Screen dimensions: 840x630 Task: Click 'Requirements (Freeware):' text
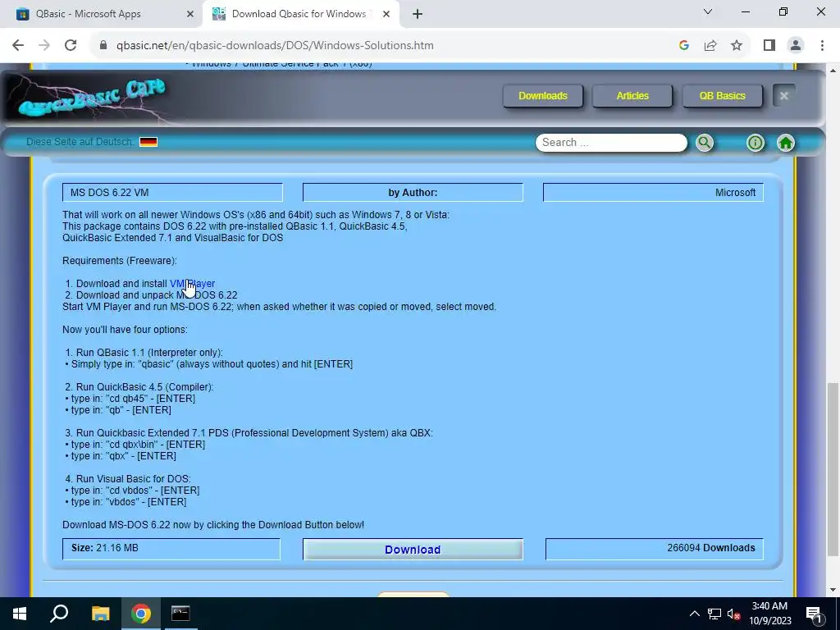click(x=120, y=261)
